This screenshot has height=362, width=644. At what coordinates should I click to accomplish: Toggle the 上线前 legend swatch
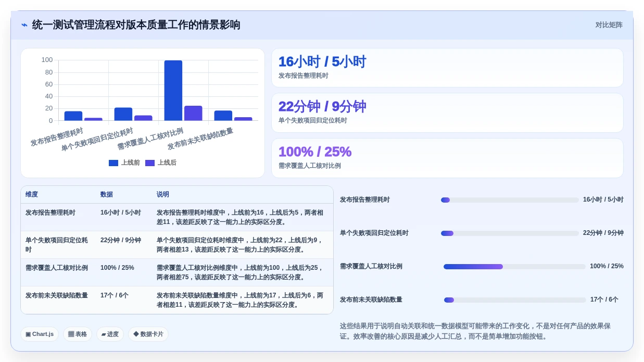point(113,163)
